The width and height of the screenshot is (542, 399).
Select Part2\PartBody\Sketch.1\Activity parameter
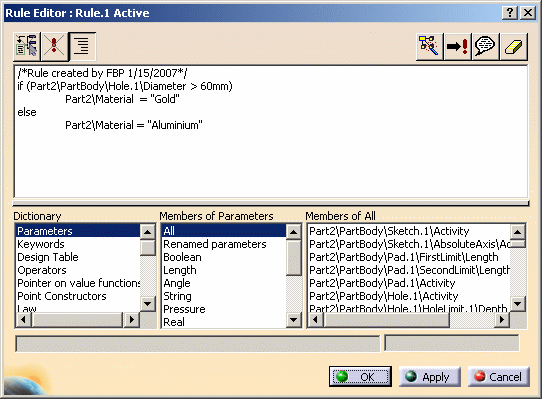pyautogui.click(x=409, y=231)
